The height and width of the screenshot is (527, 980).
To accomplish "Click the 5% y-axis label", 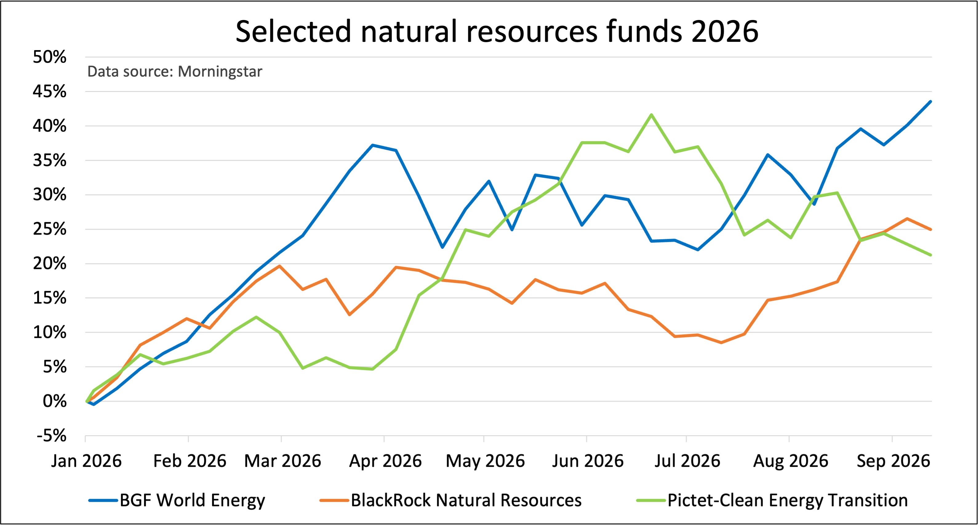I will pyautogui.click(x=54, y=367).
